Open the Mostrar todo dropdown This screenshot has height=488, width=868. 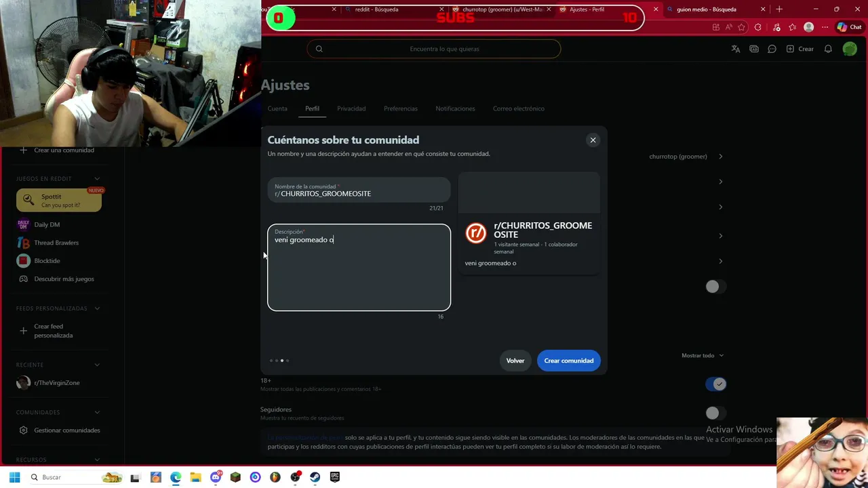[703, 355]
